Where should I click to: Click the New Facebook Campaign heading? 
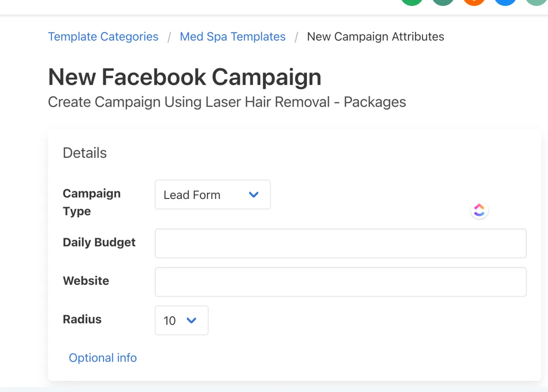(x=184, y=77)
